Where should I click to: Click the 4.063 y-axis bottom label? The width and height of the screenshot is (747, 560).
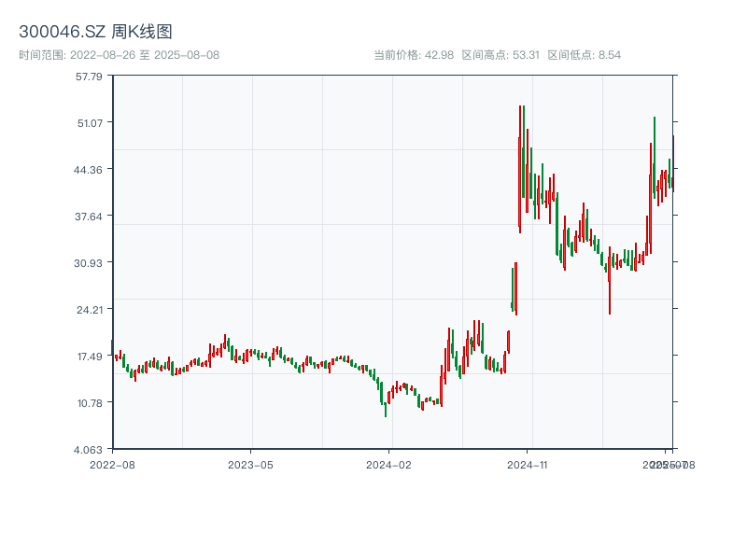89,449
